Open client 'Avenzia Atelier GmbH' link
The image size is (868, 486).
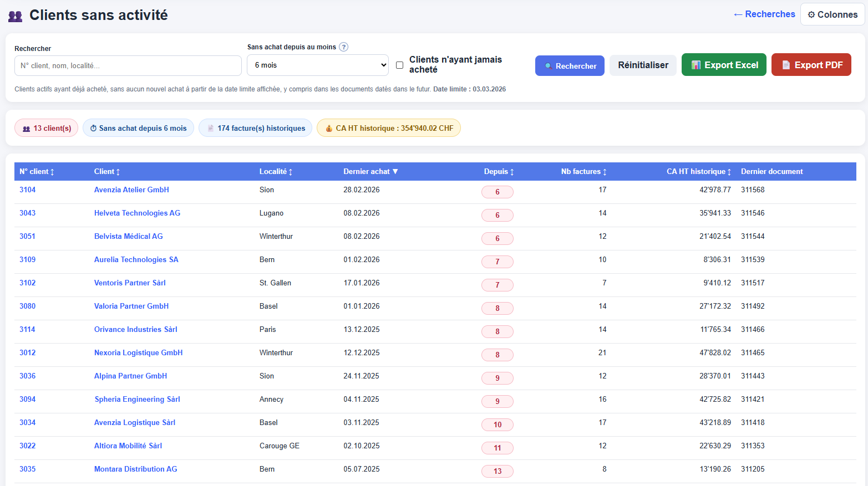click(x=131, y=190)
